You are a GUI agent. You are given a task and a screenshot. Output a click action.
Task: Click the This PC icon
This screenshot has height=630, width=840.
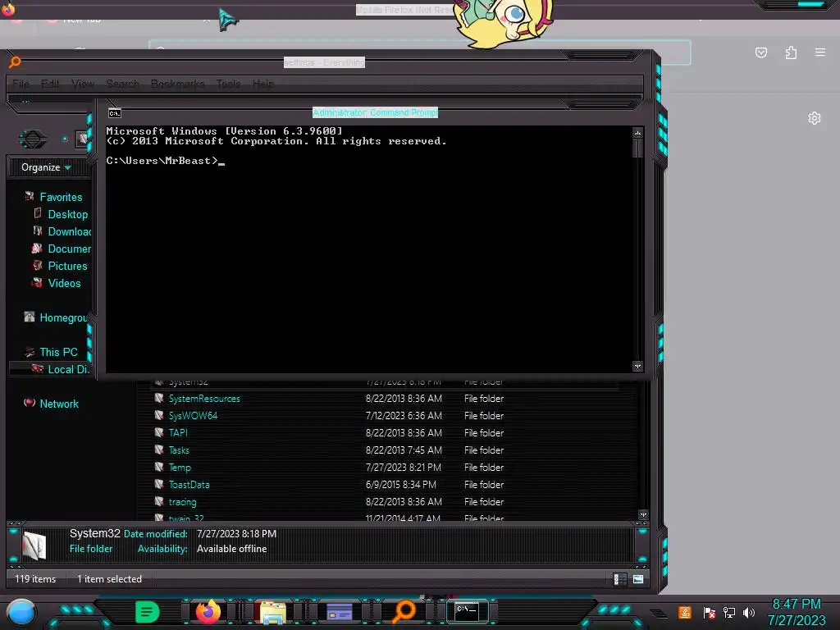click(x=30, y=351)
